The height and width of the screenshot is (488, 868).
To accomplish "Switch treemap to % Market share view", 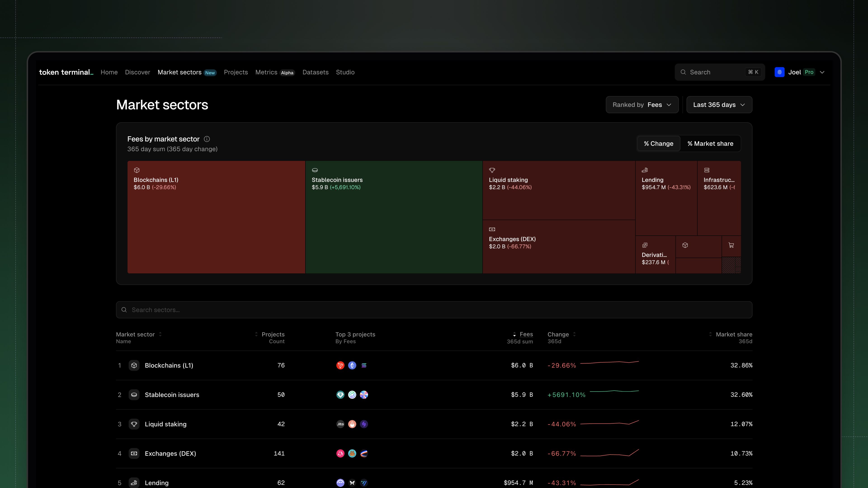I will pos(710,143).
